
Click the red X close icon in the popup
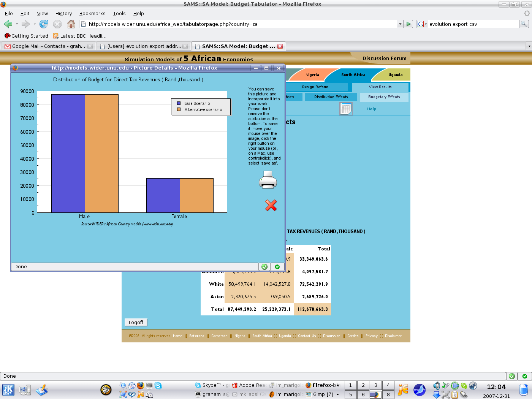[x=271, y=205]
